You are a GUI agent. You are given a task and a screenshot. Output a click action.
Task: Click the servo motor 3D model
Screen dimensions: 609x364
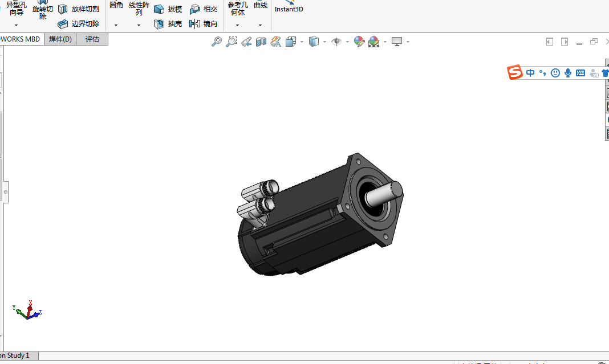pos(321,215)
